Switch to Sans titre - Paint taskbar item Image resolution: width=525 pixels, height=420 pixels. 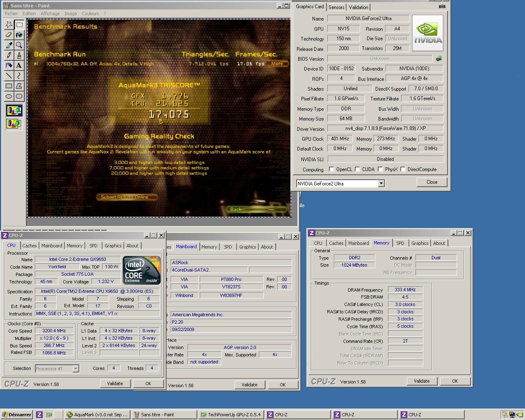coord(164,415)
